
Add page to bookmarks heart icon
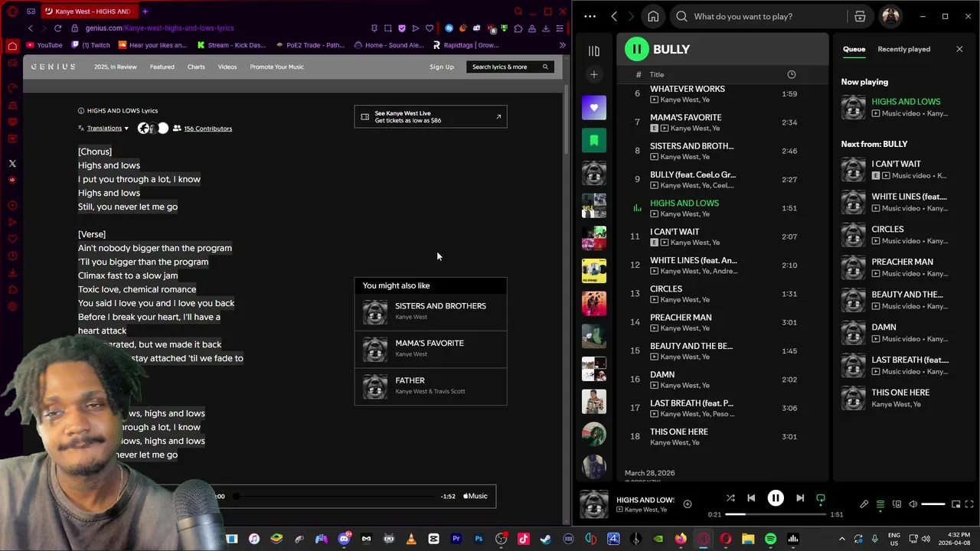click(x=428, y=28)
